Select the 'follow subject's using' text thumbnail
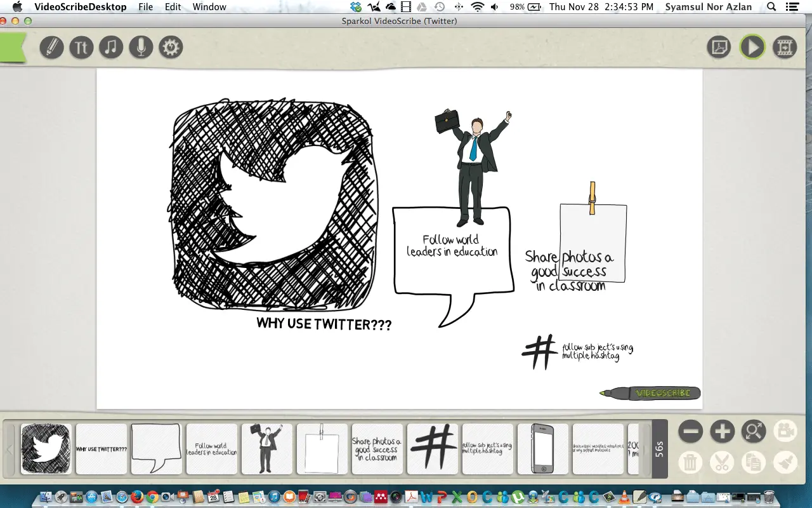 488,449
